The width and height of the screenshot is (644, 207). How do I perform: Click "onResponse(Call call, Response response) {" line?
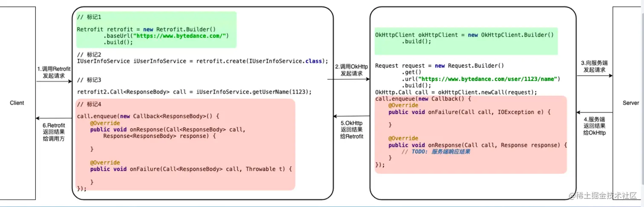pyautogui.click(x=478, y=145)
